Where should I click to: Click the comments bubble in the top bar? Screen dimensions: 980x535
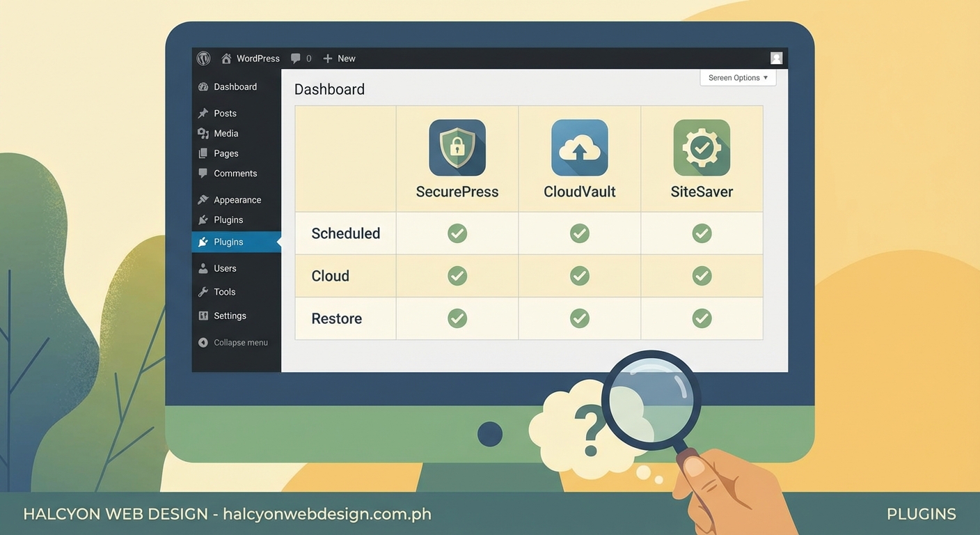[296, 58]
